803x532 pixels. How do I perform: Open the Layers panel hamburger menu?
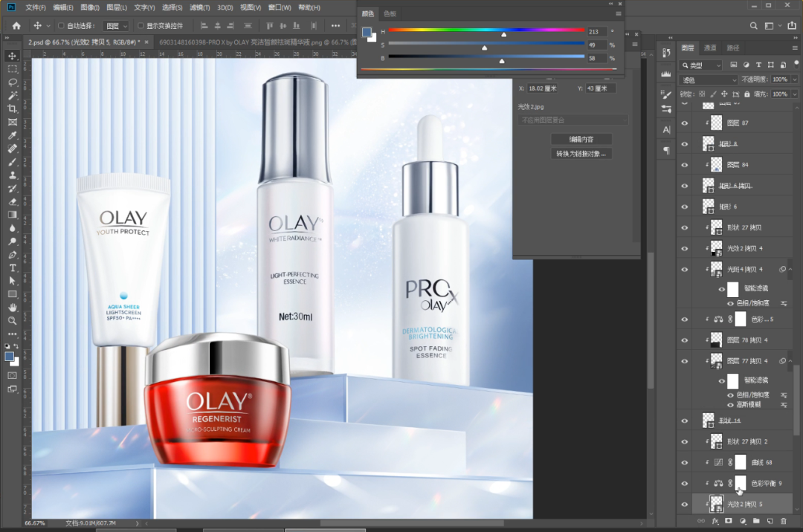click(794, 48)
